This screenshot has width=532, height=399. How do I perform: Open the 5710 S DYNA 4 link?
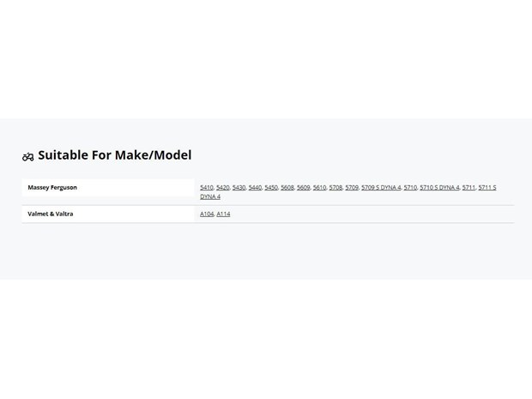click(x=439, y=188)
